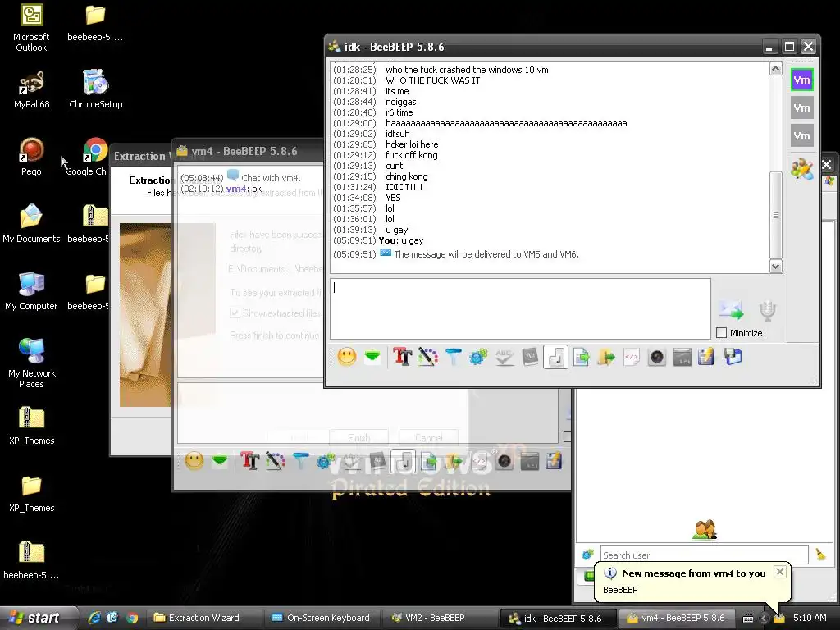840x630 pixels.
Task: Select Microsoft Outlook desktop icon
Action: (31, 27)
